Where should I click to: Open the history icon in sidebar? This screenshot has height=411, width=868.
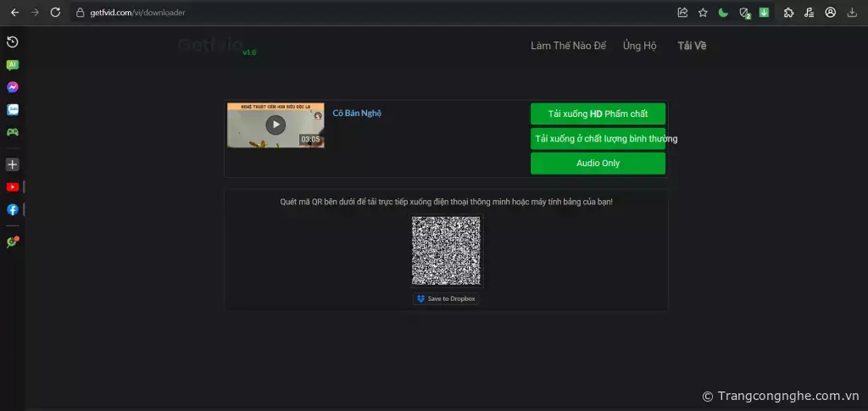(13, 42)
